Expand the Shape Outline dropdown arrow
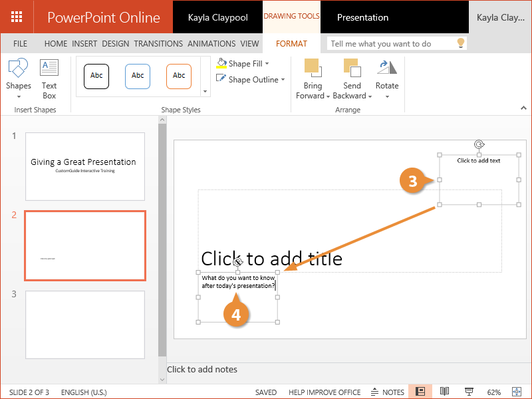 point(283,80)
